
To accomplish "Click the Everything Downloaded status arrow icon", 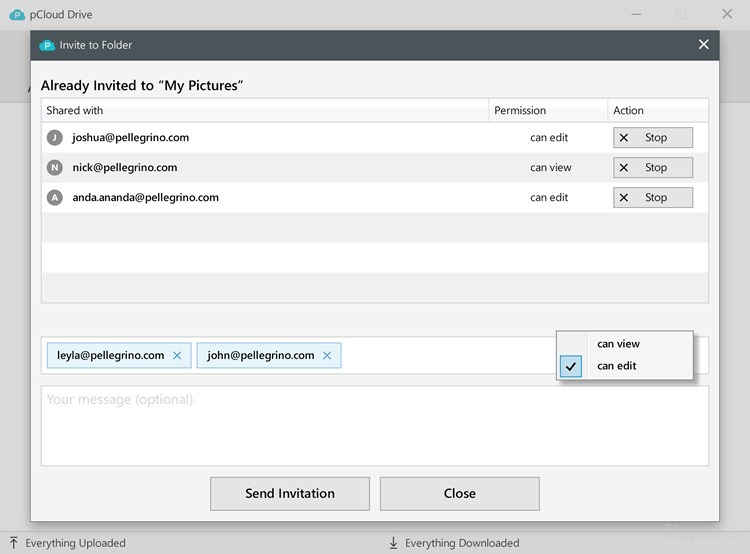I will pos(393,543).
